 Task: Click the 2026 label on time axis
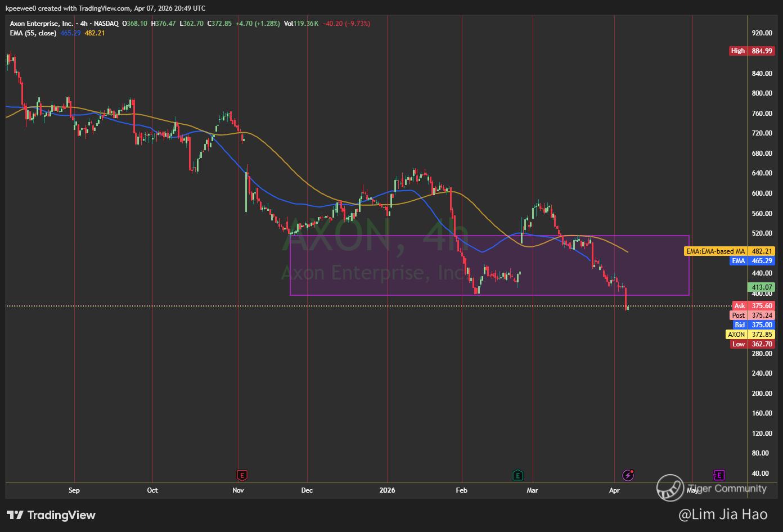tap(388, 490)
